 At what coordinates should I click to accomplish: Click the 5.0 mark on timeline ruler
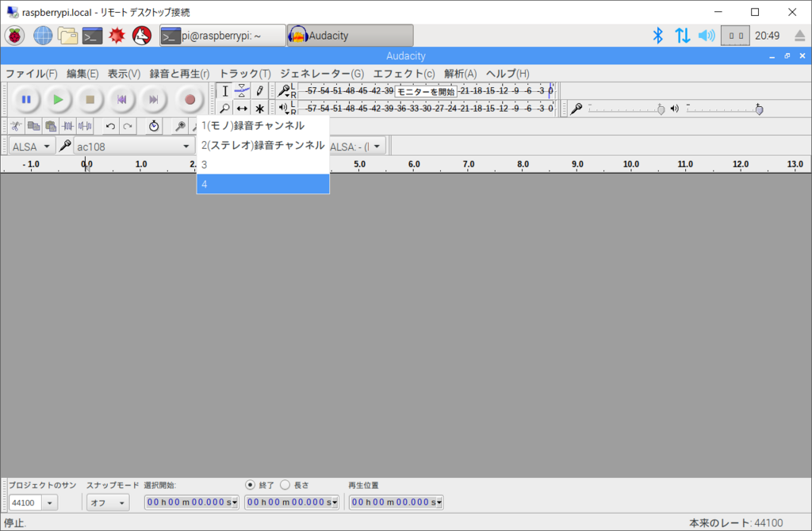359,164
